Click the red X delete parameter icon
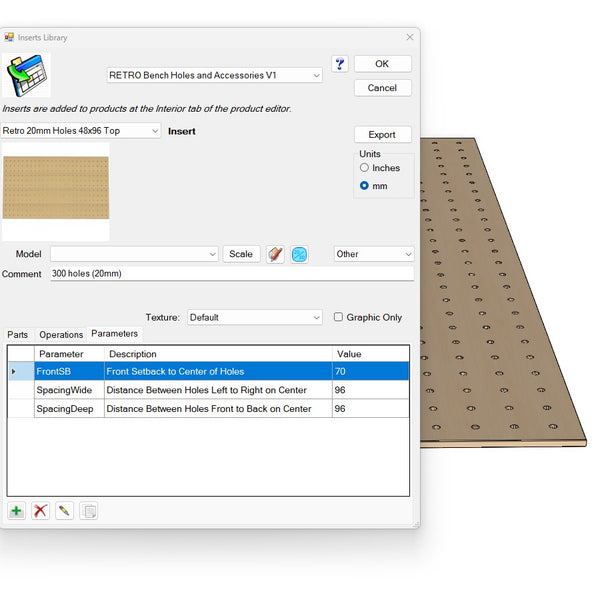The height and width of the screenshot is (600, 600). [x=41, y=511]
